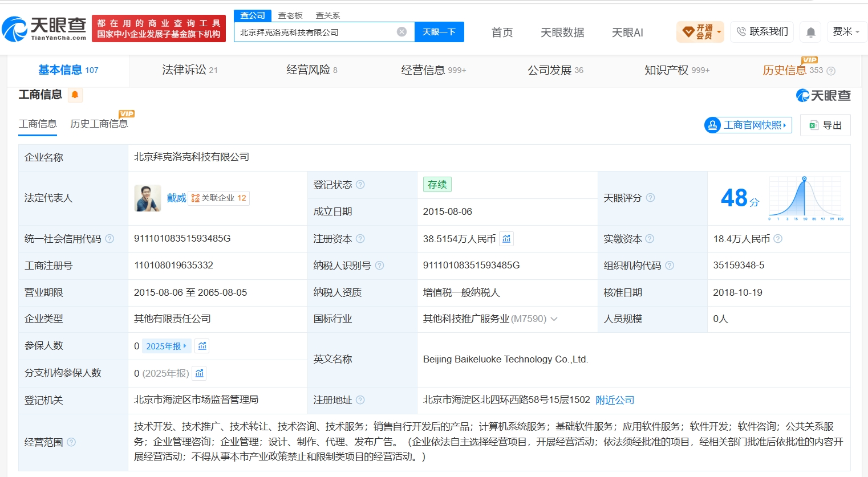Select the 查关系 search tab

328,15
